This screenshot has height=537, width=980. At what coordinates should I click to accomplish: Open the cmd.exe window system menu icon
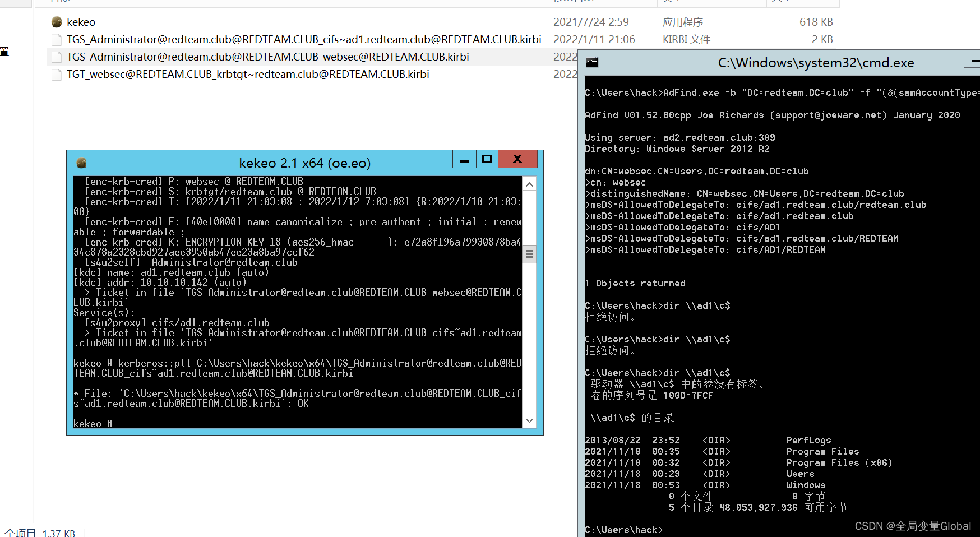[x=592, y=62]
